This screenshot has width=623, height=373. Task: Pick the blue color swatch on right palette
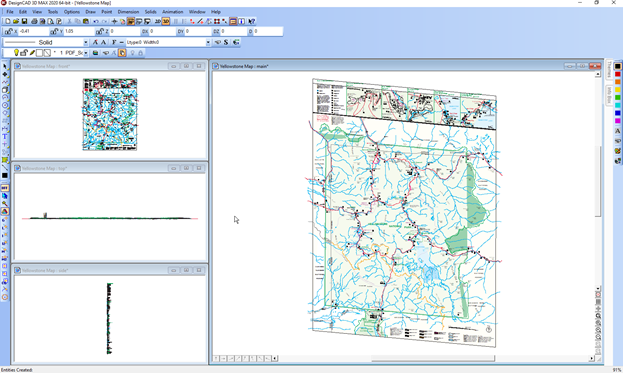tap(617, 113)
